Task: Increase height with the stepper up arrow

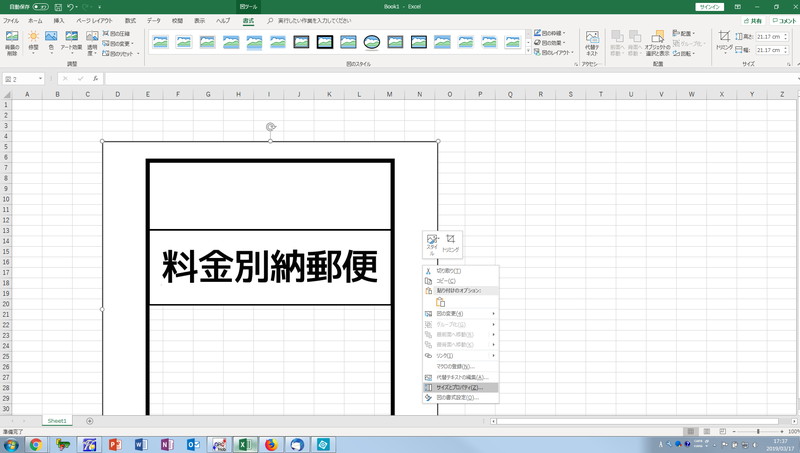Action: click(x=785, y=35)
